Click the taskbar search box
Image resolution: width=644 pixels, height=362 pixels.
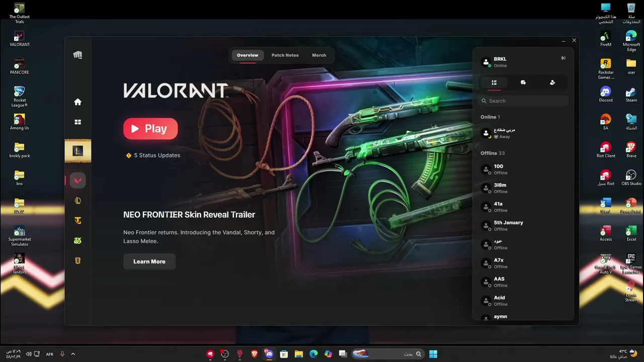(x=387, y=354)
